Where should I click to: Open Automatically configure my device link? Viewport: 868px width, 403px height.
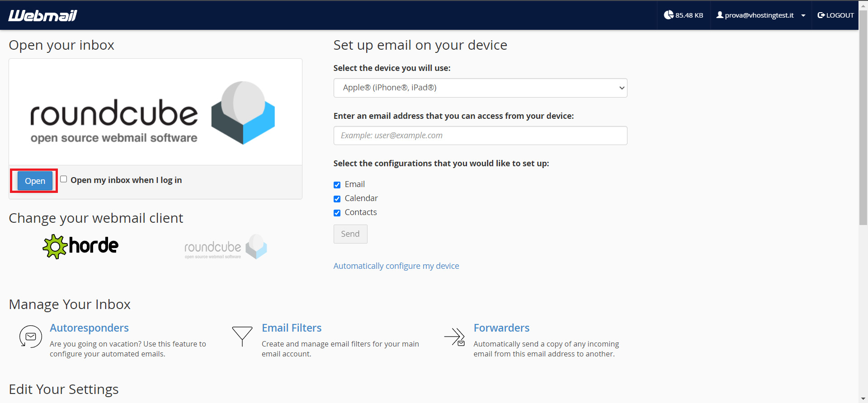click(396, 266)
